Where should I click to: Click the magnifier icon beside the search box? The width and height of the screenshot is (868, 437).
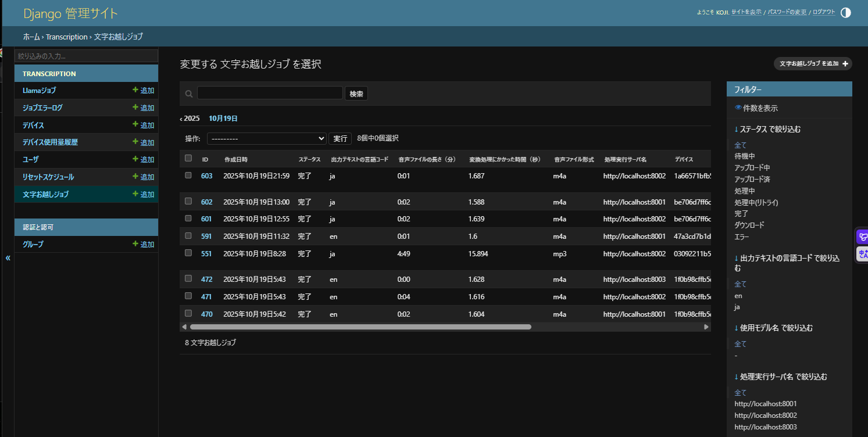pos(188,94)
